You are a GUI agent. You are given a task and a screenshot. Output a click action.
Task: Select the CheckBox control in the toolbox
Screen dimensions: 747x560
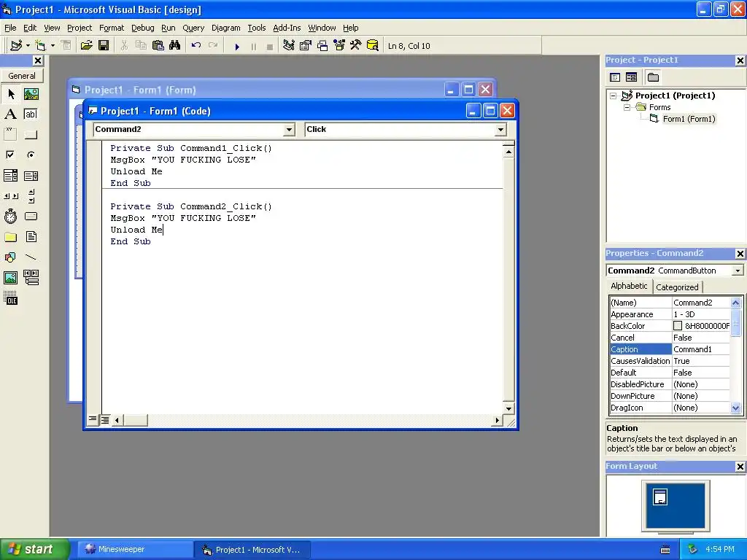pos(10,155)
